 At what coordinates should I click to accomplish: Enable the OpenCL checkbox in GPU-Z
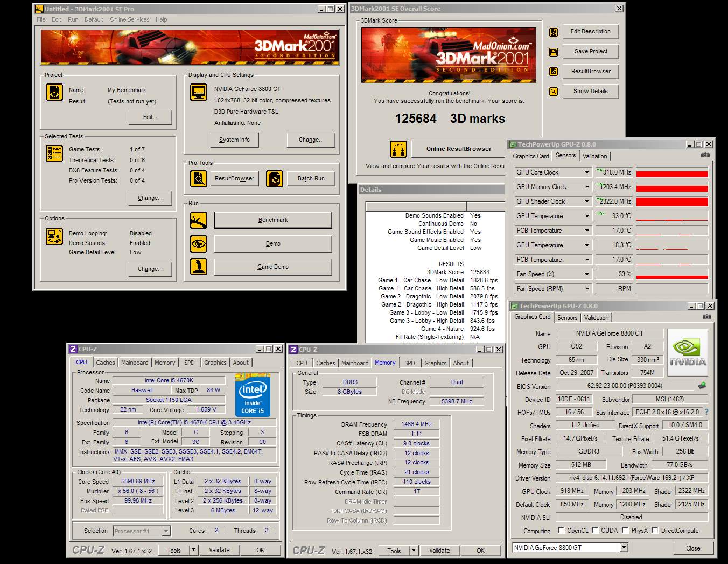coord(561,531)
